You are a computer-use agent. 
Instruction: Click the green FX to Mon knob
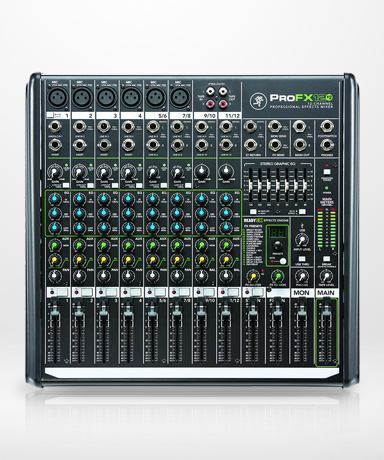click(277, 276)
